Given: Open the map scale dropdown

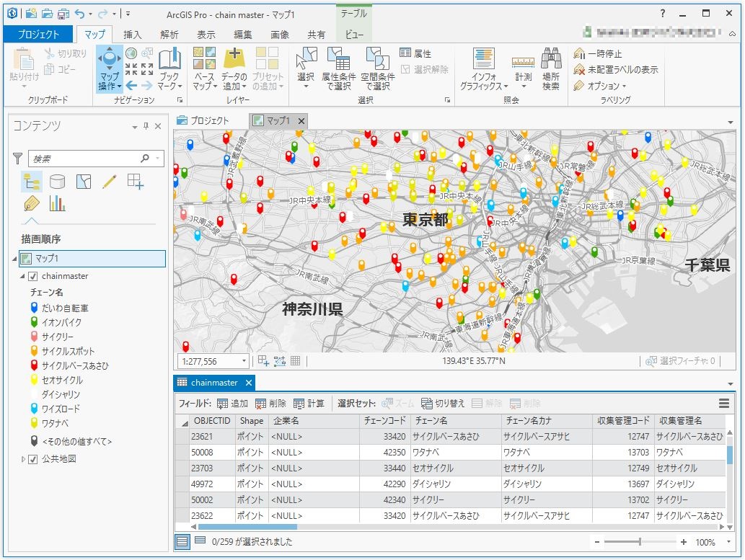Looking at the screenshot, I should (x=244, y=361).
